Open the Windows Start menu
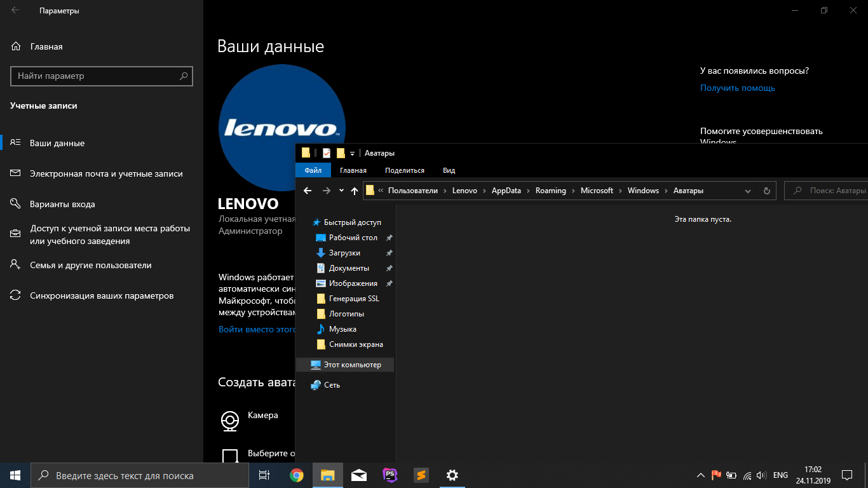Image resolution: width=868 pixels, height=488 pixels. click(x=15, y=475)
